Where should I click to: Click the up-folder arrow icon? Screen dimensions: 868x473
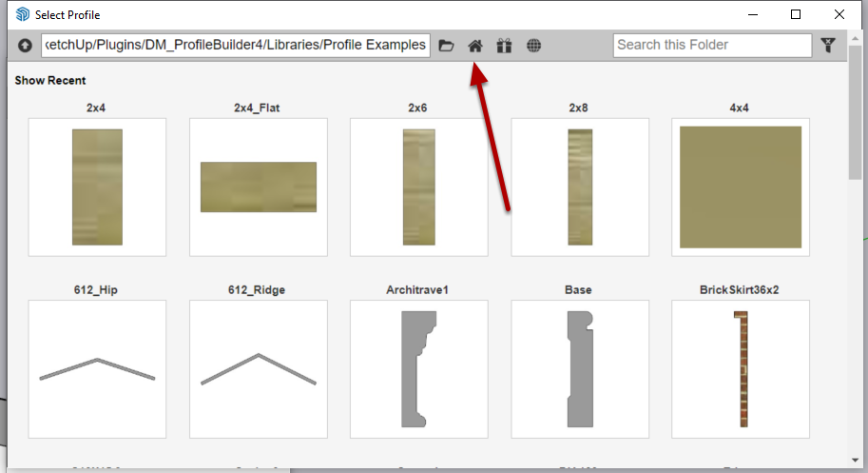pos(25,45)
